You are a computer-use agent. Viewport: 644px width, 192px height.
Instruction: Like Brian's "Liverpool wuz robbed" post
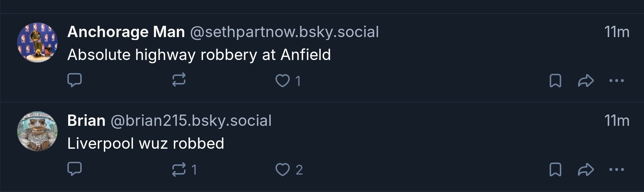pos(282,169)
